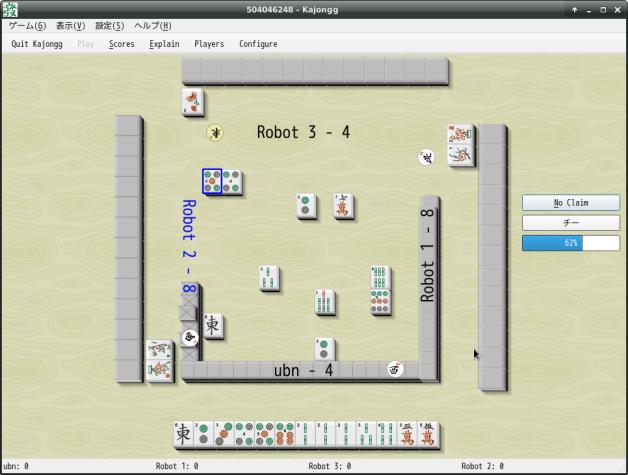The image size is (628, 475).
Task: Click the Kajongg app icon in title bar
Action: [10, 9]
